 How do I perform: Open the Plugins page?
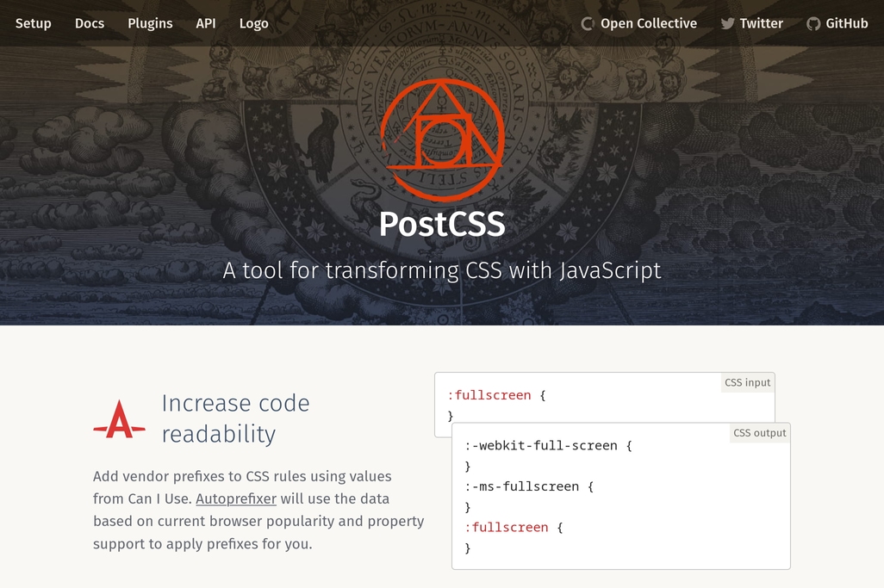(x=150, y=23)
